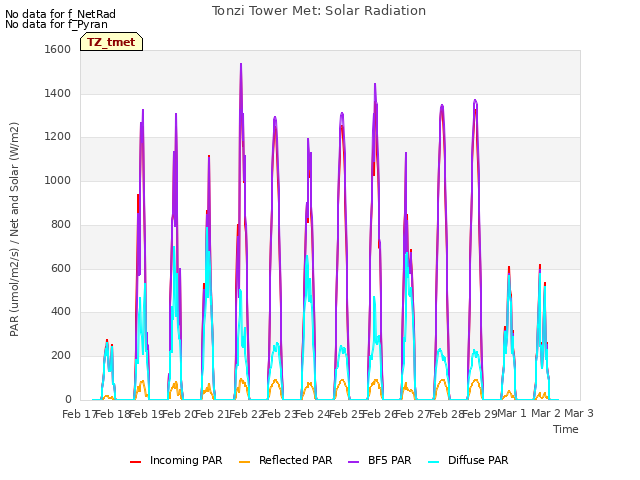This screenshot has width=640, height=480.
Task: Click the 1000 y-axis tick label
Action: 58,180
